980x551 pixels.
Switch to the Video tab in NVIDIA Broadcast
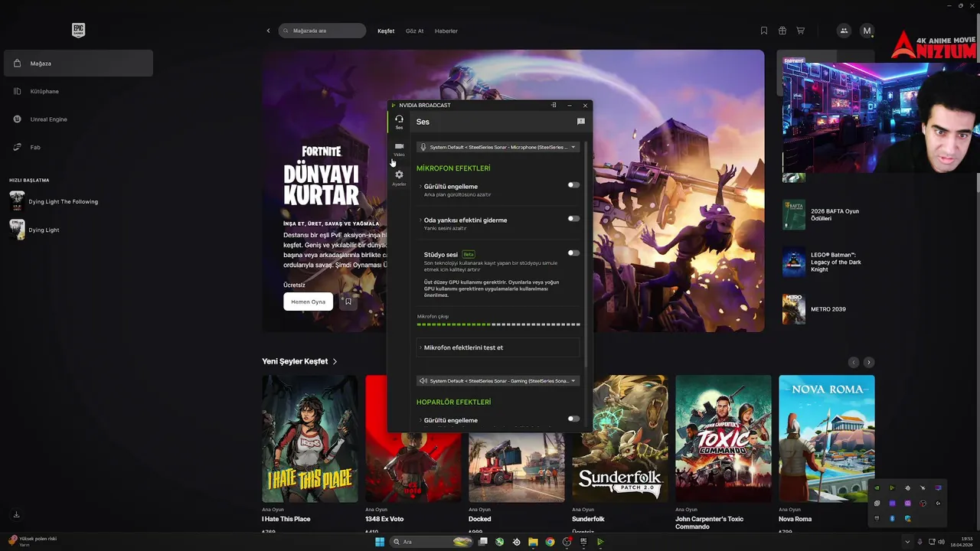pyautogui.click(x=399, y=148)
